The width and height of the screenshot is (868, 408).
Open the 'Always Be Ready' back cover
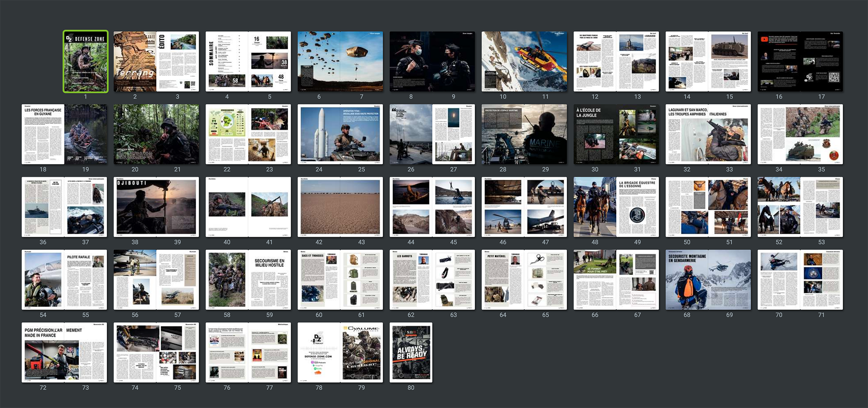tap(411, 353)
